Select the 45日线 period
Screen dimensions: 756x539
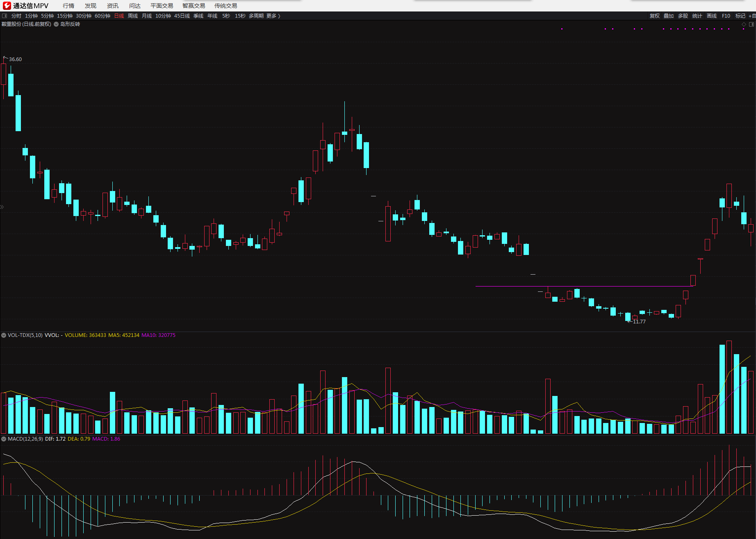[x=182, y=16]
